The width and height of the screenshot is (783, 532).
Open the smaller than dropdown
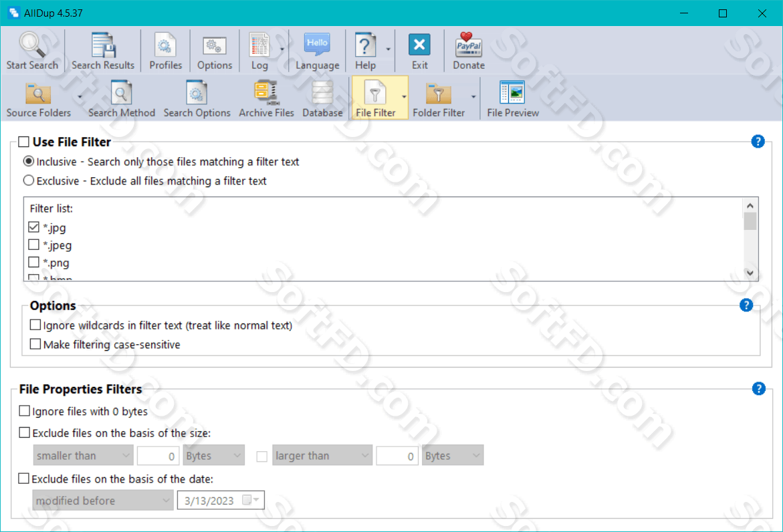83,455
